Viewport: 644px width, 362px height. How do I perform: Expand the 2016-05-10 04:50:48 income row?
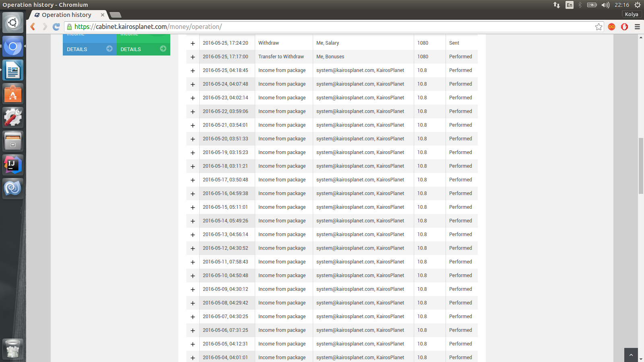[193, 276]
